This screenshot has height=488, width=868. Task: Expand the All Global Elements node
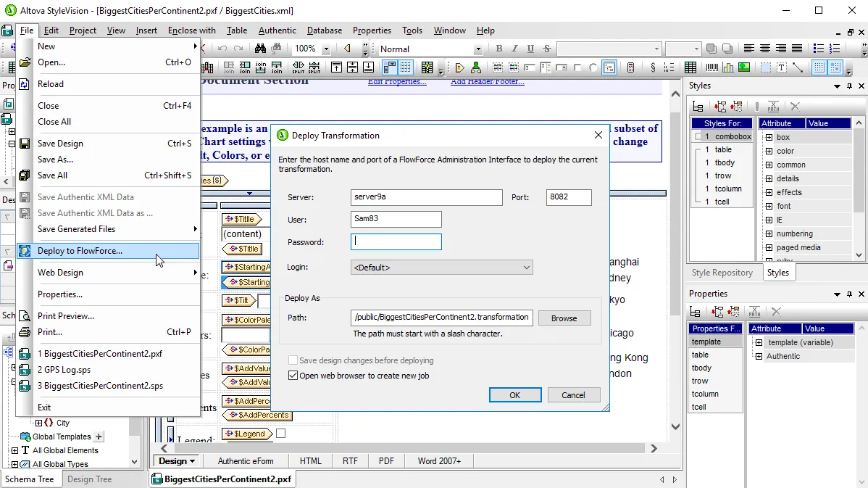coord(14,450)
